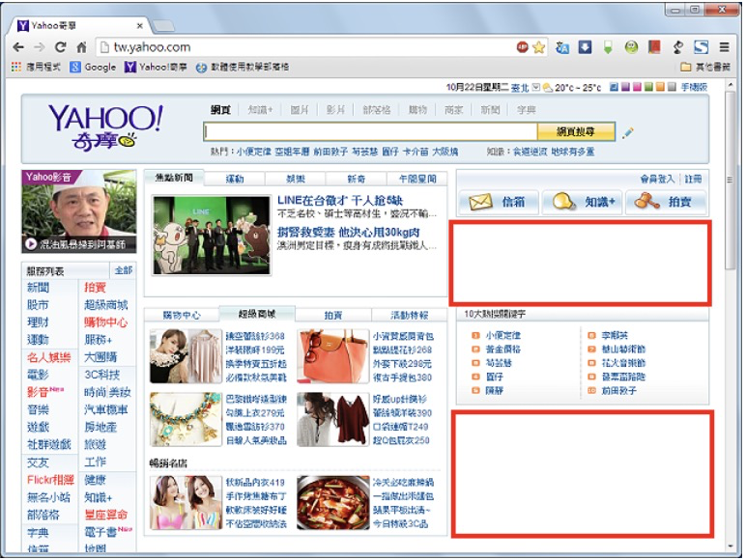
Task: Select the 影片 search category tab
Action: pyautogui.click(x=335, y=110)
